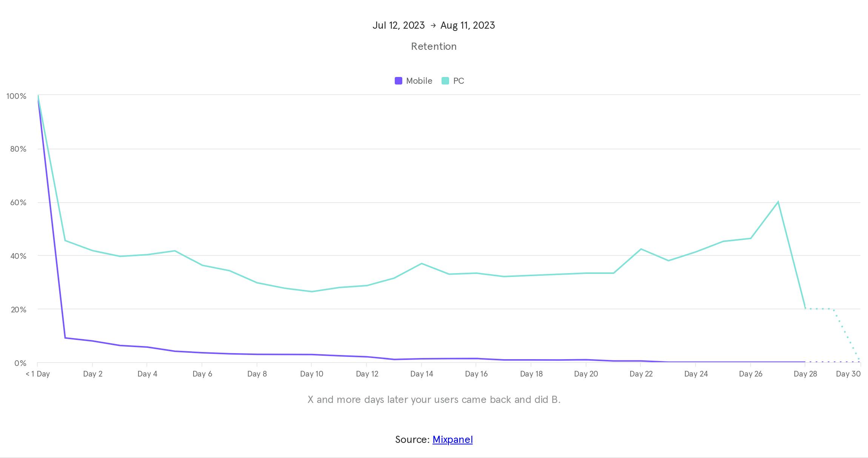Select the Mobile legend label
The height and width of the screenshot is (458, 868).
tap(419, 81)
